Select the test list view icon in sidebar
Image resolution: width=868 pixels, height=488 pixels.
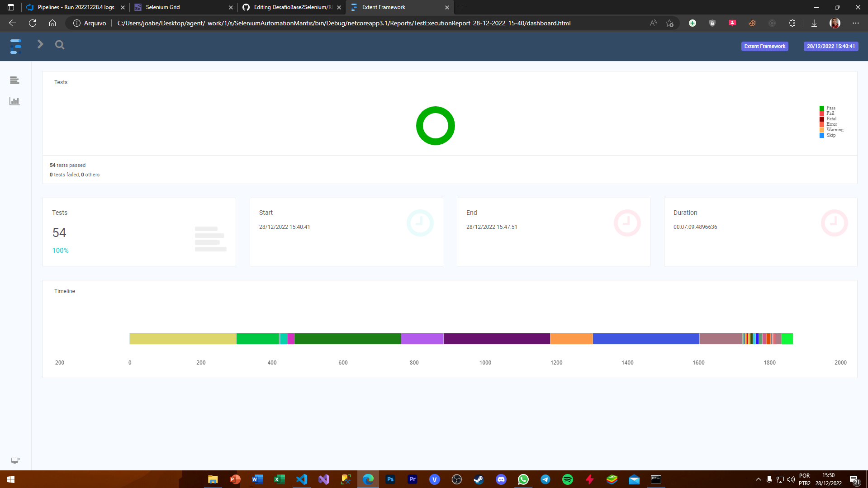[x=14, y=80]
